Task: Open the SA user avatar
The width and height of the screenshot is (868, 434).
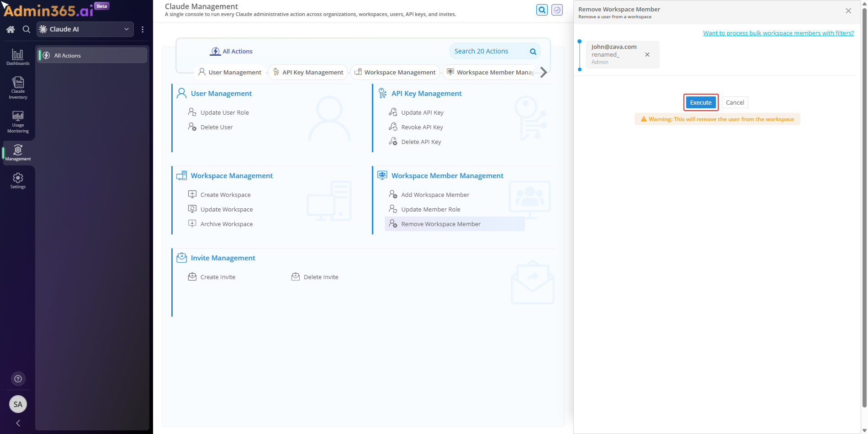Action: pyautogui.click(x=18, y=404)
